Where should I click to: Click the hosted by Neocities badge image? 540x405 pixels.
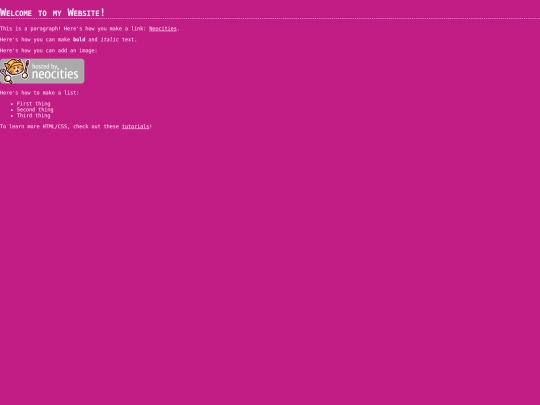click(x=42, y=71)
